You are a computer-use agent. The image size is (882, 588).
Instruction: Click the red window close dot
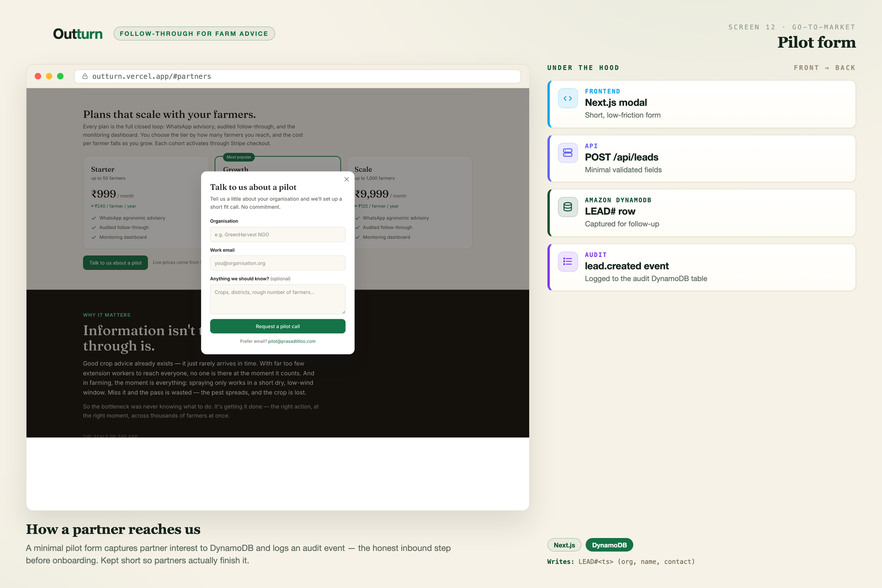pyautogui.click(x=38, y=76)
